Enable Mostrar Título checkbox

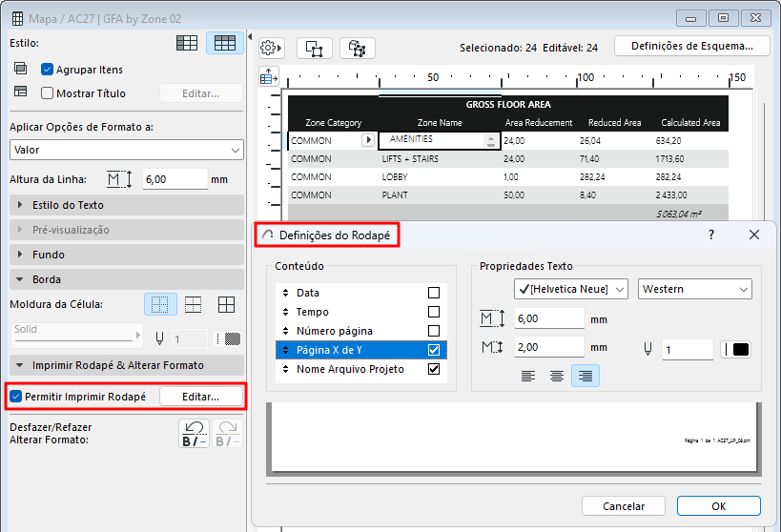pyautogui.click(x=47, y=93)
